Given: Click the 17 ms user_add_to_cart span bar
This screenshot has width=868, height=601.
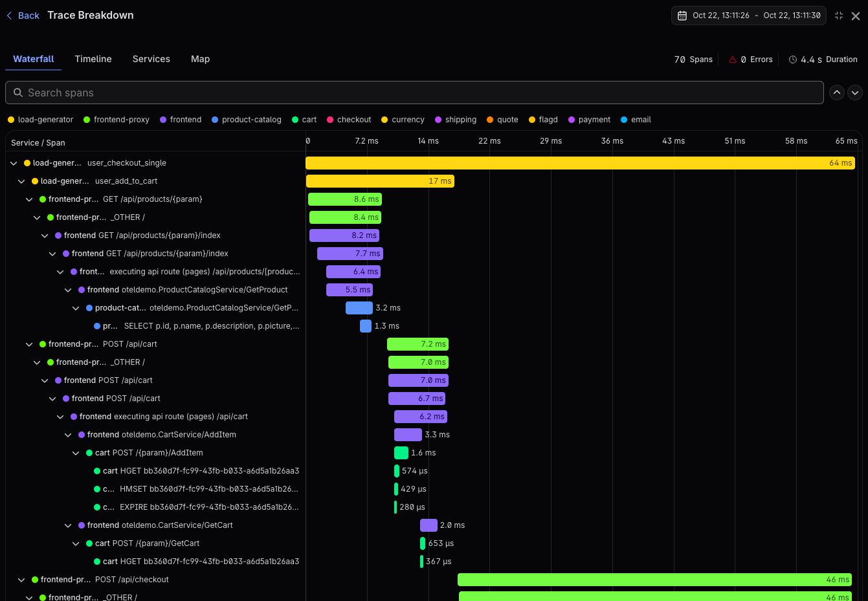Looking at the screenshot, I should click(380, 181).
